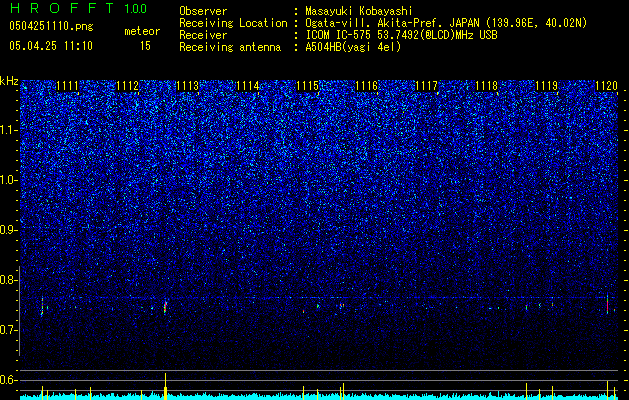629x400 pixels.
Task: Click the "Observer" field label
Action: tap(203, 11)
